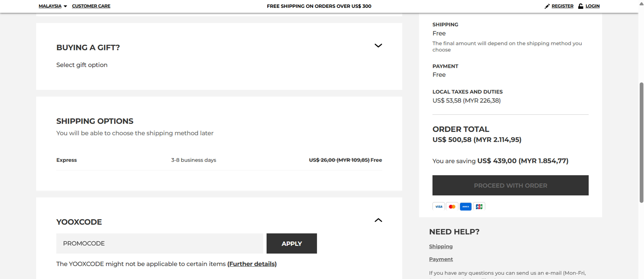This screenshot has width=644, height=279.
Task: Proceed with order
Action: click(510, 185)
